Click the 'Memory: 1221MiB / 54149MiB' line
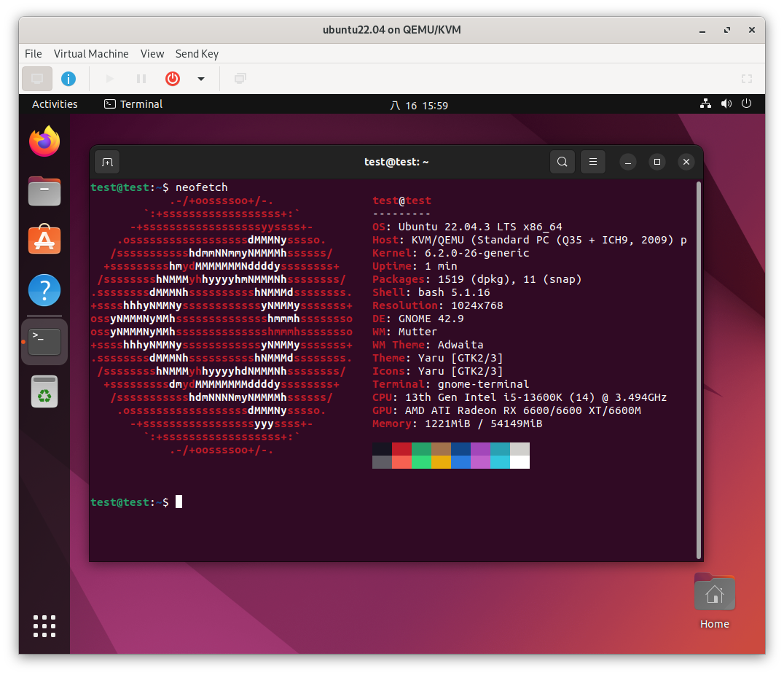The image size is (784, 675). point(457,424)
